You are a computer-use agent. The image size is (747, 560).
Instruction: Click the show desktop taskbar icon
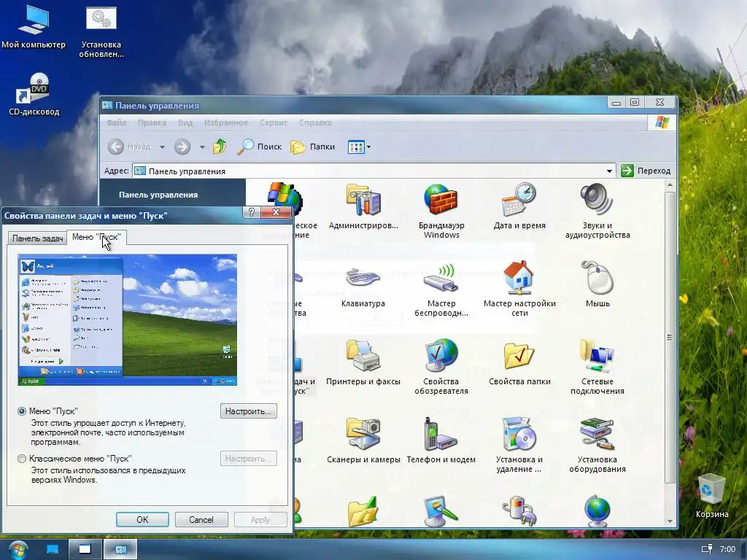53,550
